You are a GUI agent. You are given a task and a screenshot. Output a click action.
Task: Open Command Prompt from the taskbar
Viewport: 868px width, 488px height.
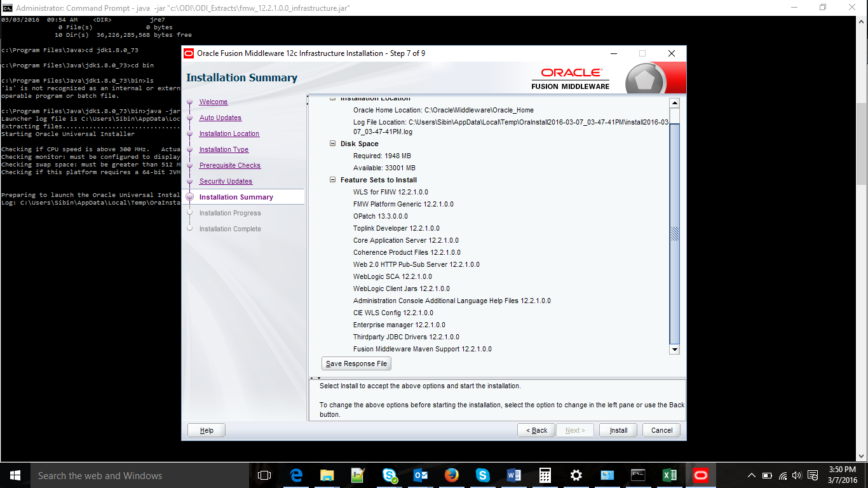click(x=638, y=475)
